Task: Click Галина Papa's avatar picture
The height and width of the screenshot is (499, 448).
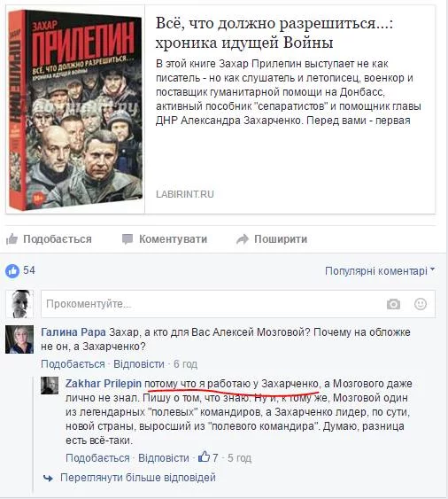Action: pyautogui.click(x=19, y=339)
